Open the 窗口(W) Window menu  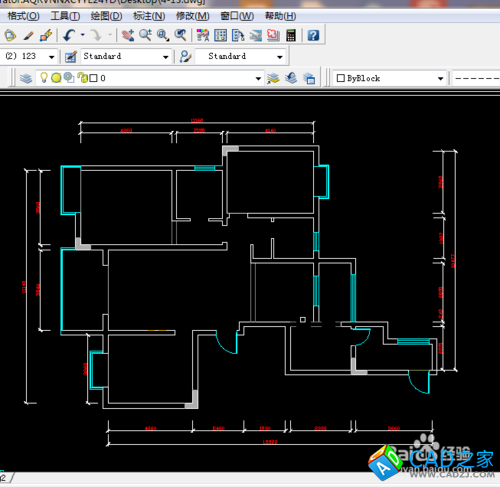point(237,16)
